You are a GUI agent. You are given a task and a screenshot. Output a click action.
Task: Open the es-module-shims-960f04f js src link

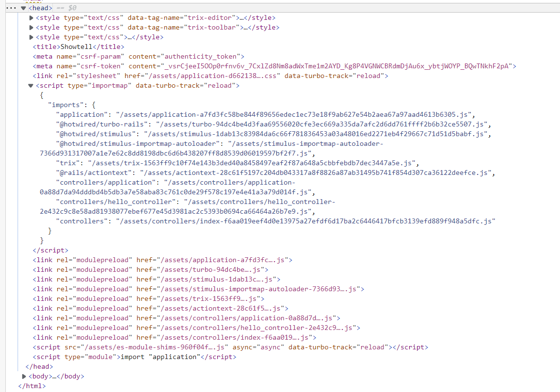[x=155, y=347]
